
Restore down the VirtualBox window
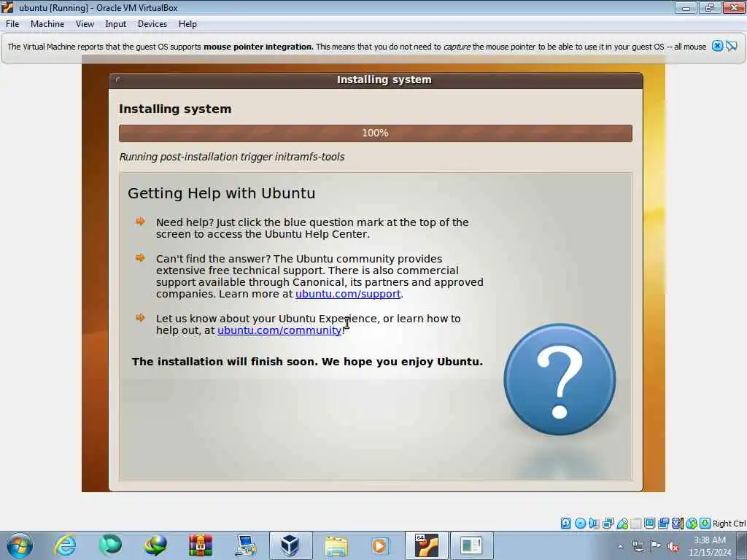pyautogui.click(x=710, y=7)
